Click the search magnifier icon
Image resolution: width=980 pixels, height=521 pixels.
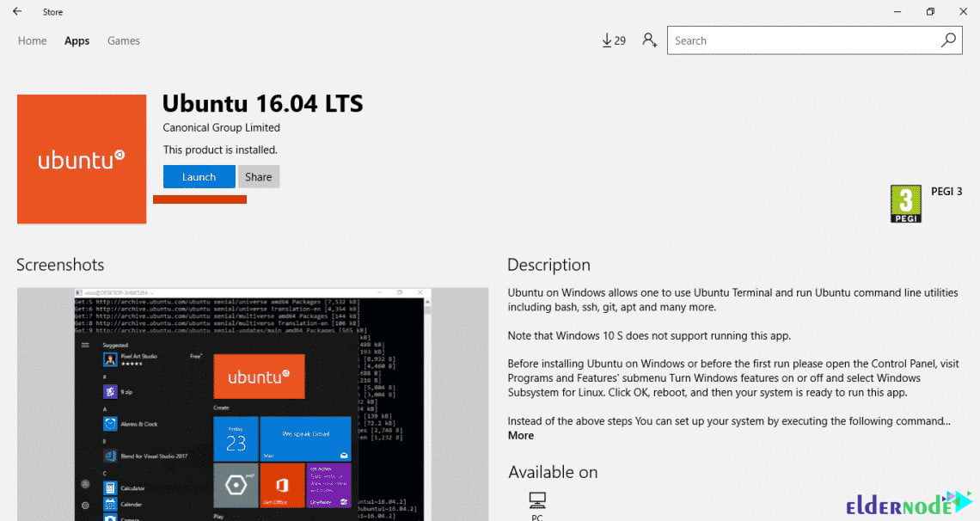tap(947, 40)
